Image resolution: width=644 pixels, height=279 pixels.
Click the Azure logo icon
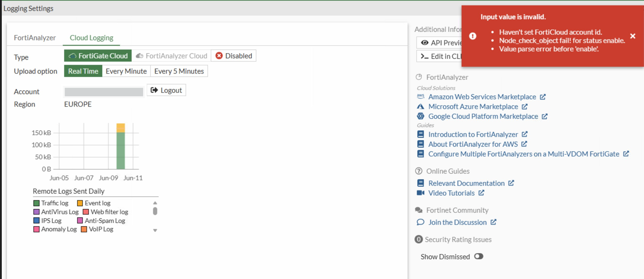(x=421, y=107)
